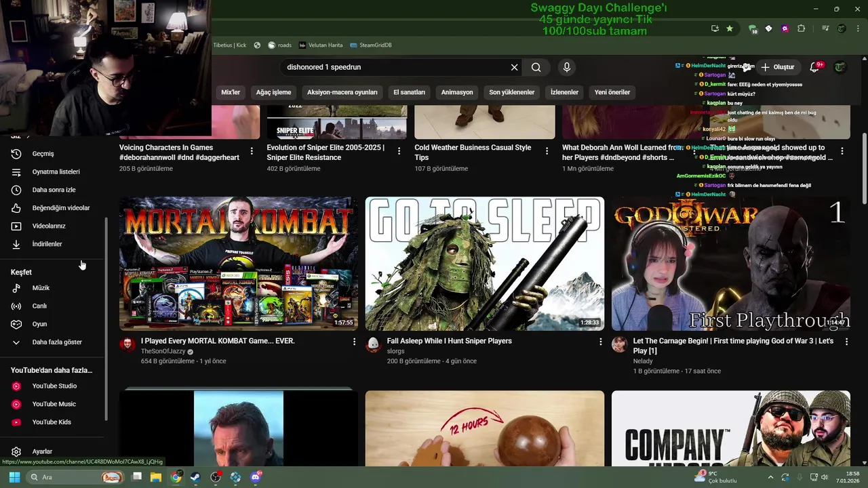Open the SteamGridDB bookmark

click(371, 45)
